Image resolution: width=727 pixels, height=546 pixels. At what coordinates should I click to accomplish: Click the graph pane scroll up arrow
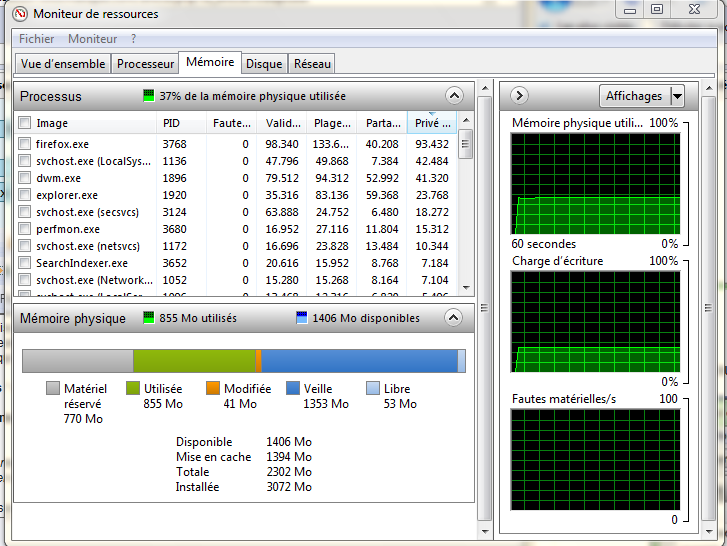coord(708,88)
